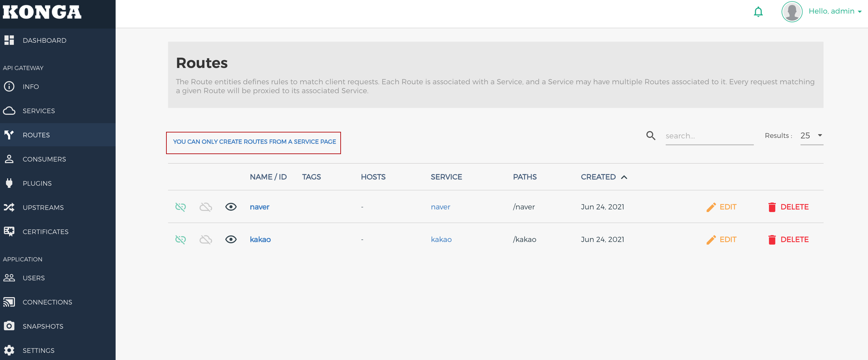Screen dimensions: 868x360
Task: Click crossed-cloud icon in naver row
Action: [206, 207]
